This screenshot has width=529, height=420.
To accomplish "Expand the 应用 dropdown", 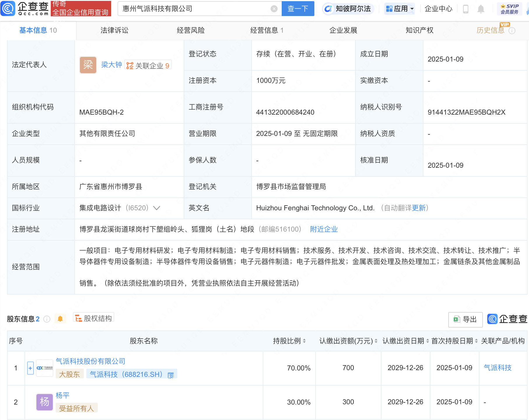I will (400, 9).
